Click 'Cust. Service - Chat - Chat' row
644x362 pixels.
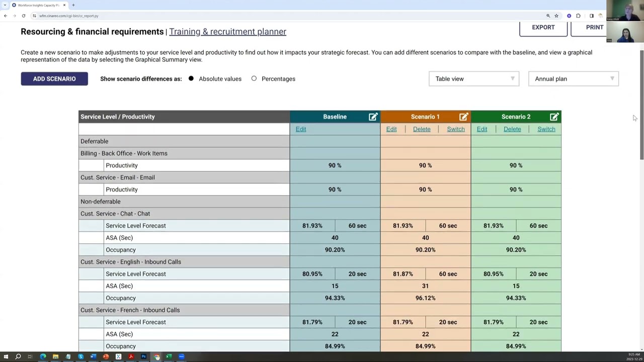pyautogui.click(x=184, y=214)
